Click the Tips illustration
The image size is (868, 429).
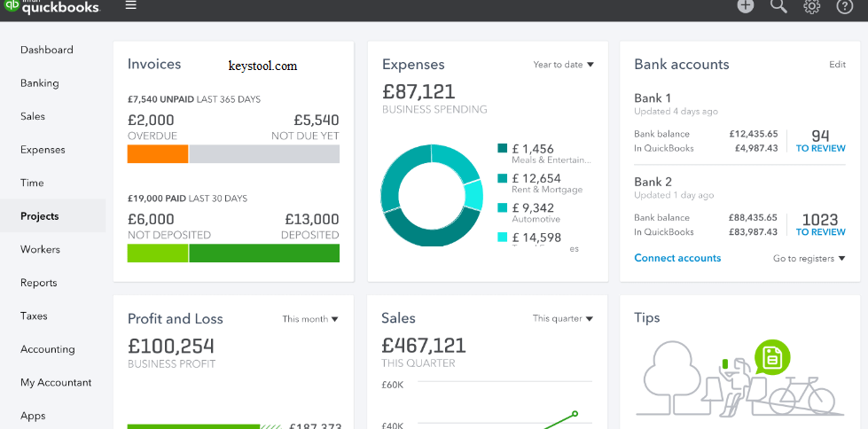click(740, 378)
